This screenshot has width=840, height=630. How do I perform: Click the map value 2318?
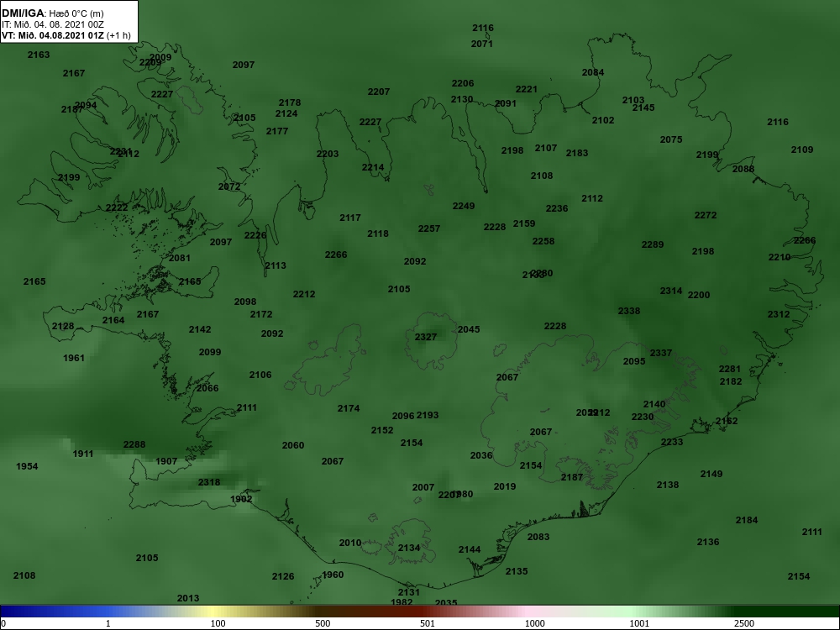point(209,482)
